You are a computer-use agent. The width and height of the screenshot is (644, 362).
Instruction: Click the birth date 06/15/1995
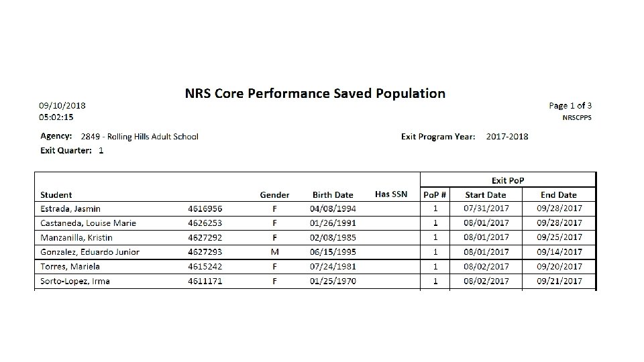pos(333,252)
